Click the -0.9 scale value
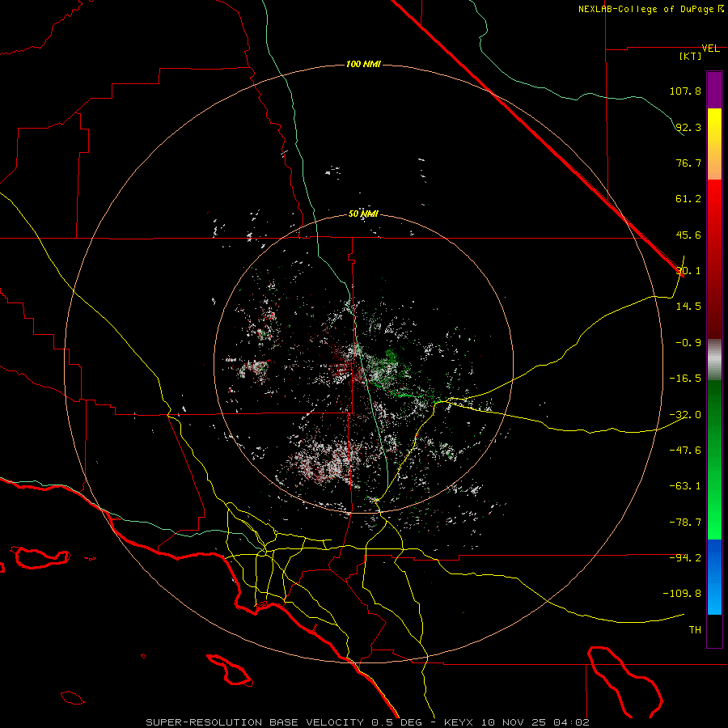Image resolution: width=728 pixels, height=728 pixels. pyautogui.click(x=688, y=343)
